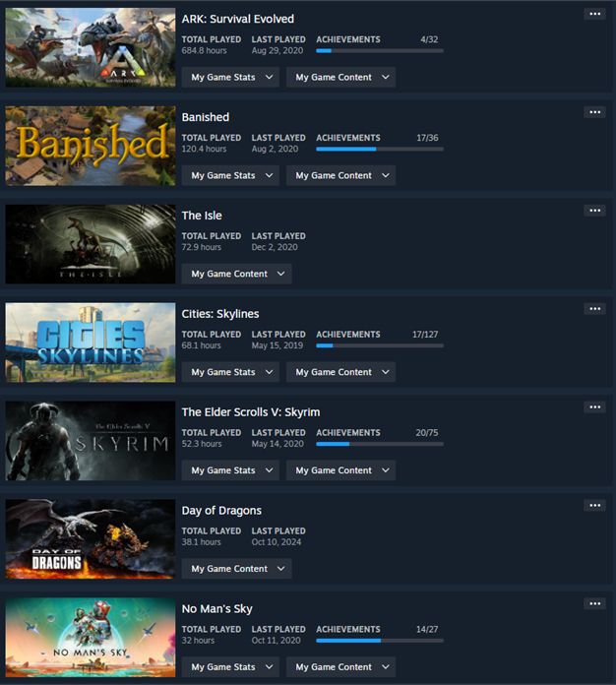Open the three-dot menu for The Isle
The height and width of the screenshot is (685, 616).
[x=594, y=211]
